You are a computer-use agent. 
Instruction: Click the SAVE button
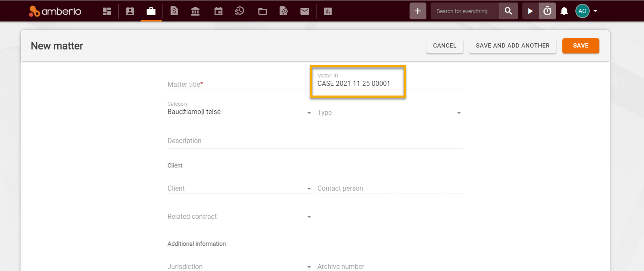click(580, 45)
